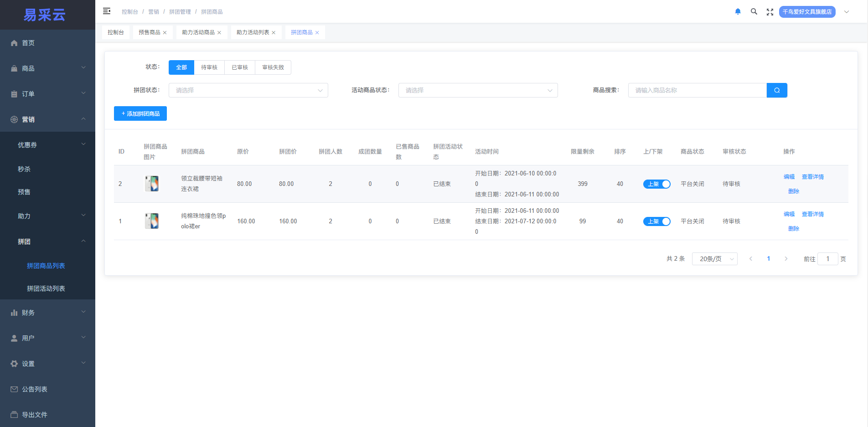The height and width of the screenshot is (427, 868).
Task: Open the 首页 home page from sidebar
Action: pyautogui.click(x=28, y=42)
